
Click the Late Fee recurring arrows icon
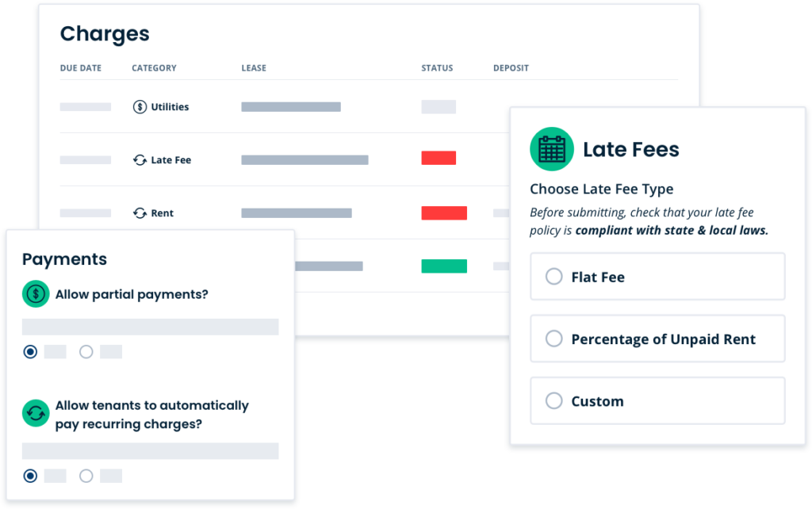click(x=140, y=160)
